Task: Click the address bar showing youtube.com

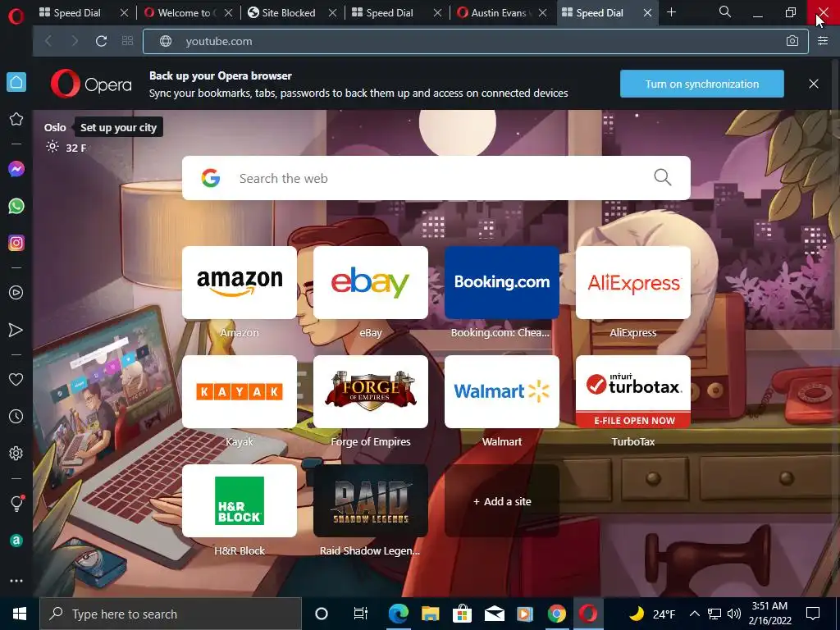Action: coord(475,41)
